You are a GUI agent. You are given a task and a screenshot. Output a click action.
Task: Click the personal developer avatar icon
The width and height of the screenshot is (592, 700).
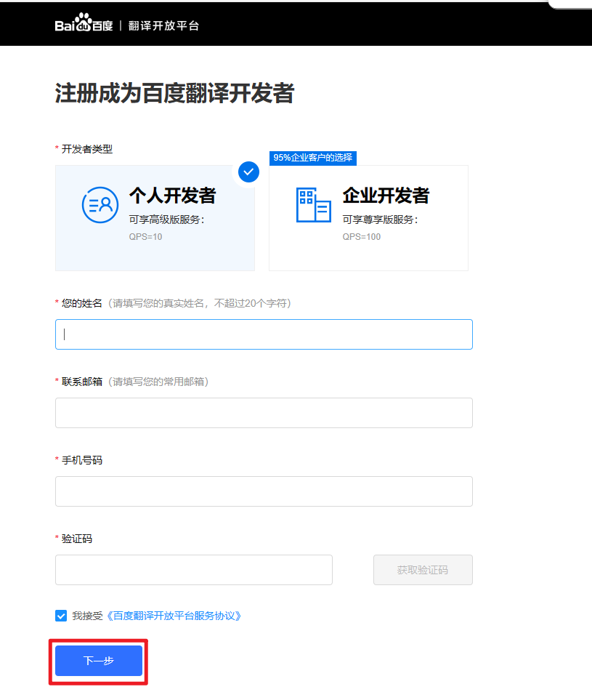coord(100,205)
